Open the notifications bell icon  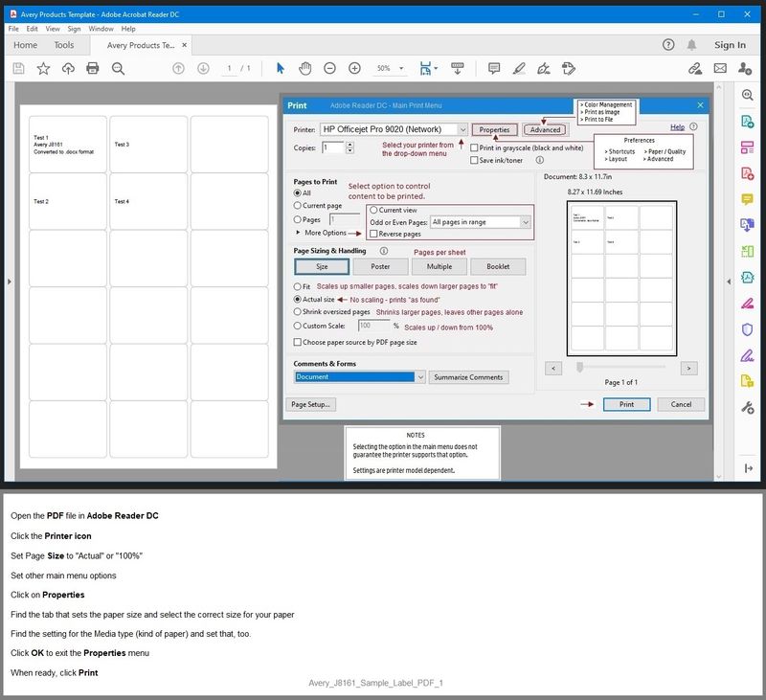point(692,45)
